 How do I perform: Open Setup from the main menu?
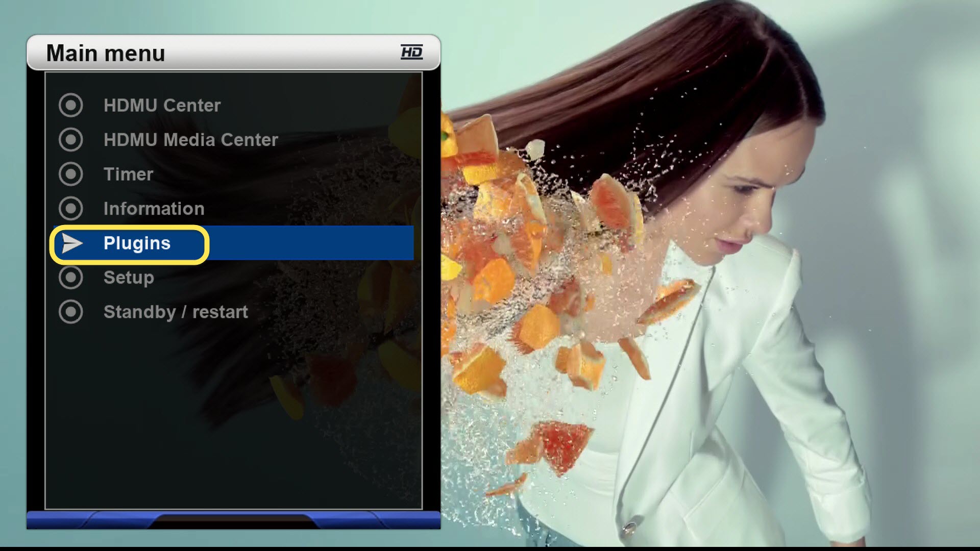point(234,278)
